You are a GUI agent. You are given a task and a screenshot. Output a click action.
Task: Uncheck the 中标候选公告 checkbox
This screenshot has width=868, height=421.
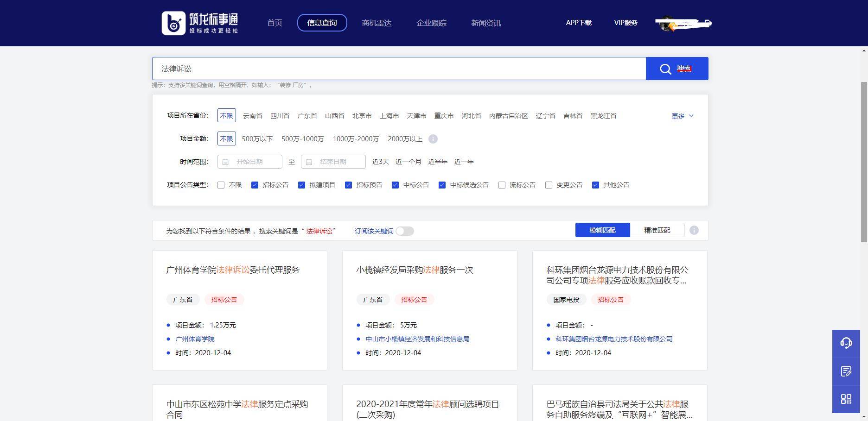point(442,185)
